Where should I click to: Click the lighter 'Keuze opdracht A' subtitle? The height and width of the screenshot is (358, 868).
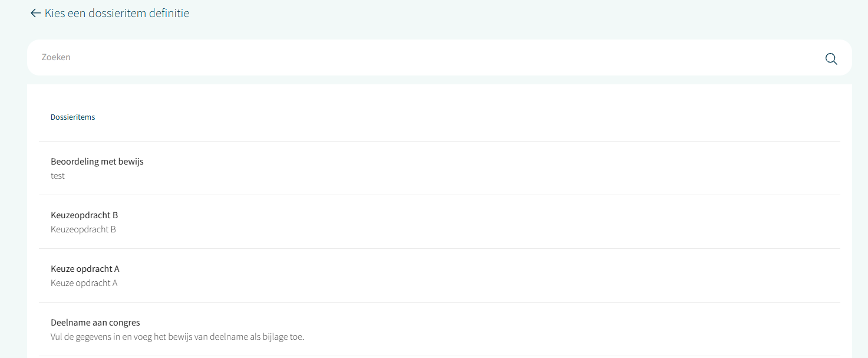point(84,283)
